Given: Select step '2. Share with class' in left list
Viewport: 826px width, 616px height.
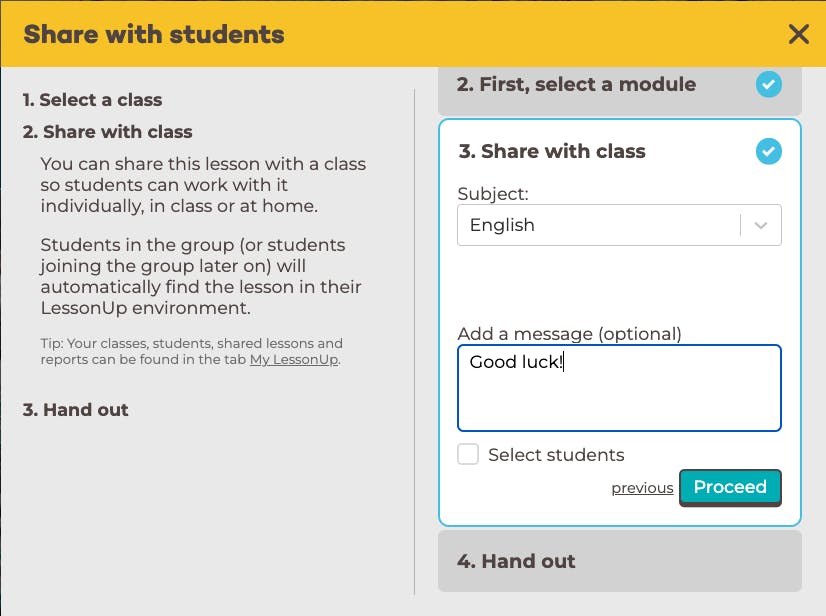Looking at the screenshot, I should 107,131.
